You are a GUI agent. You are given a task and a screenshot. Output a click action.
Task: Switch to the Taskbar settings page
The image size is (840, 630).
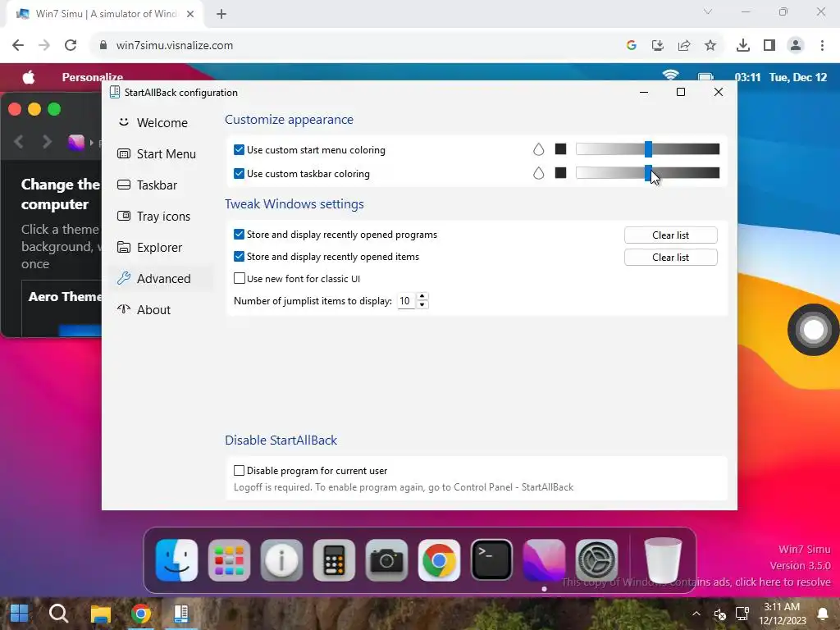tap(147, 185)
